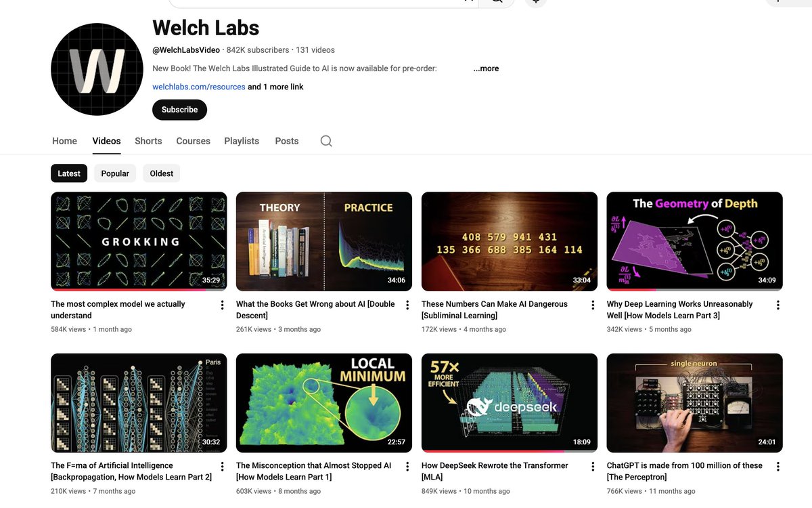Open options menu for Double Descent video
The width and height of the screenshot is (812, 508).
tap(407, 305)
